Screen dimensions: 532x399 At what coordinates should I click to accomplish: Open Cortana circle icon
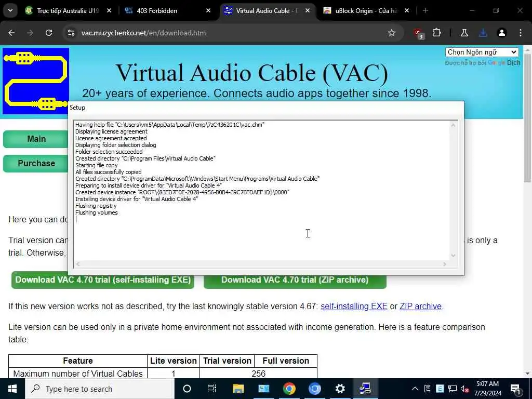[x=187, y=389]
